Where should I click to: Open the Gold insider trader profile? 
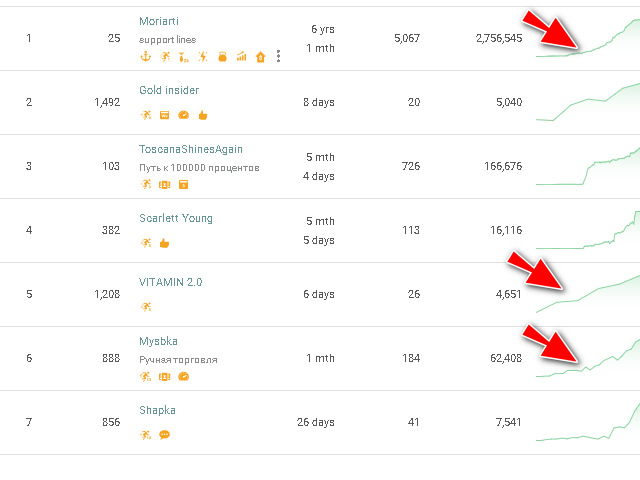[x=169, y=90]
